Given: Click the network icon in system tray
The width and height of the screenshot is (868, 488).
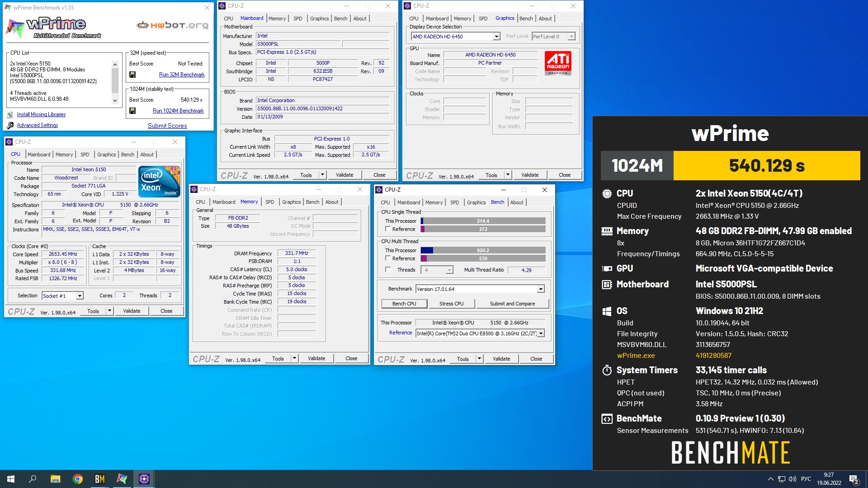Looking at the screenshot, I should pyautogui.click(x=782, y=479).
